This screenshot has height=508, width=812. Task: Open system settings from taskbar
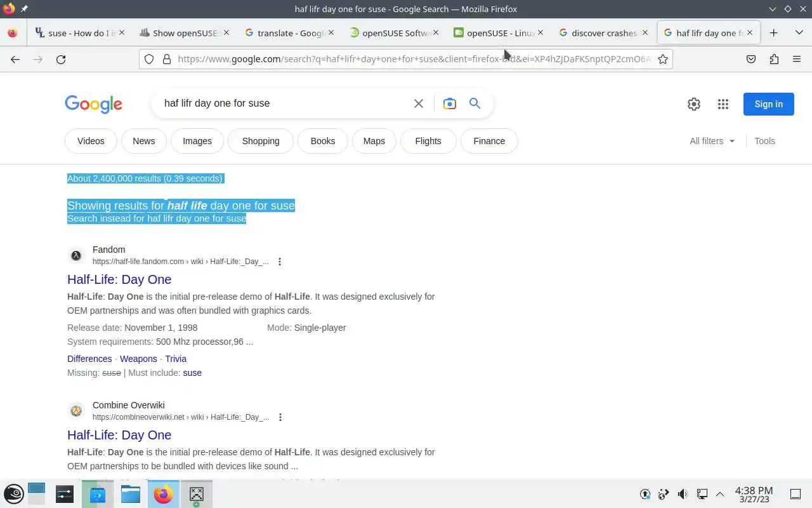(x=65, y=494)
